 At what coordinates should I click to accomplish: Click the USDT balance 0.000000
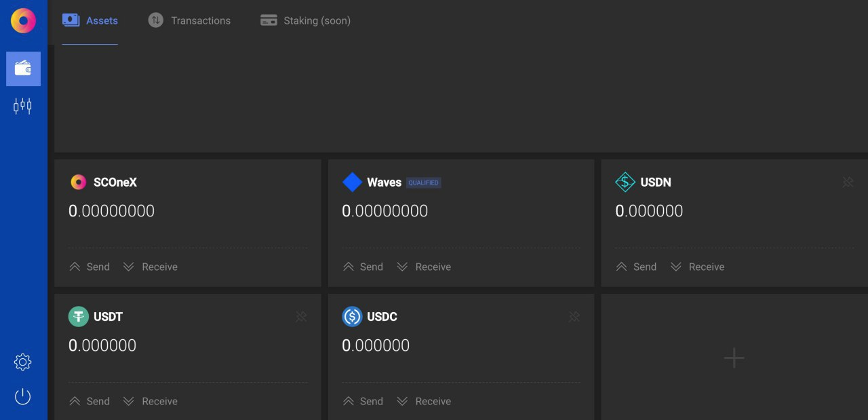click(x=102, y=345)
